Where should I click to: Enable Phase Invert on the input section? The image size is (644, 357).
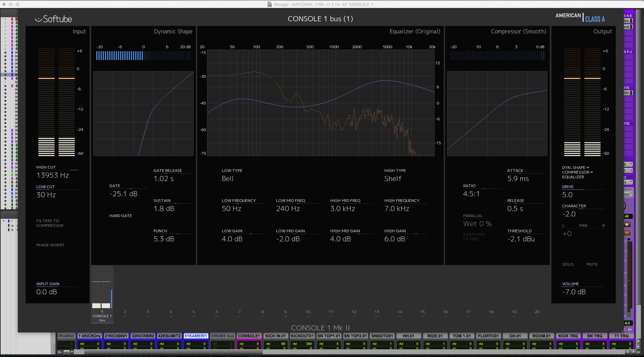[x=50, y=245]
